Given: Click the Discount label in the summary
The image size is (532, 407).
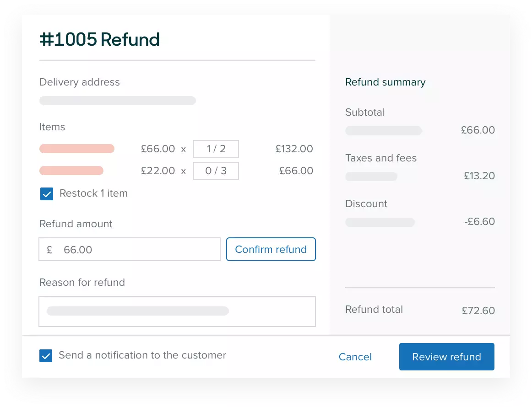Looking at the screenshot, I should (x=366, y=204).
